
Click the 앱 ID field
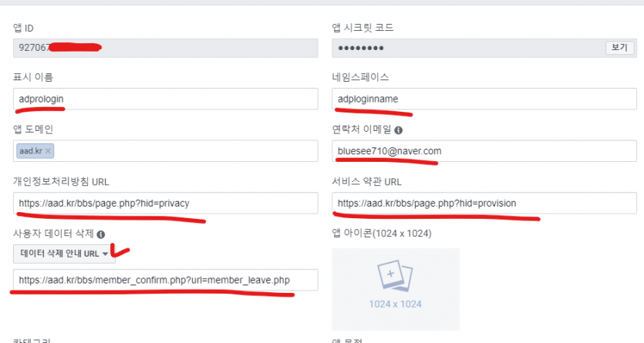166,47
